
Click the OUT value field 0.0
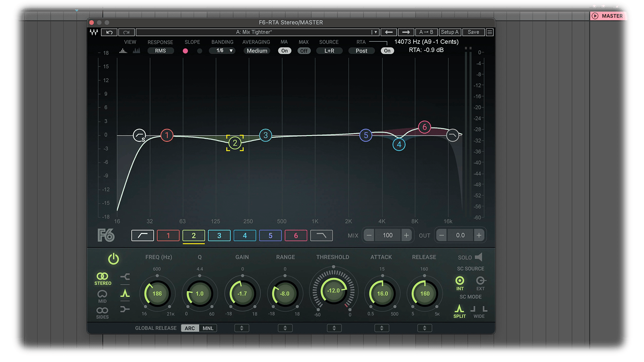[x=460, y=235]
